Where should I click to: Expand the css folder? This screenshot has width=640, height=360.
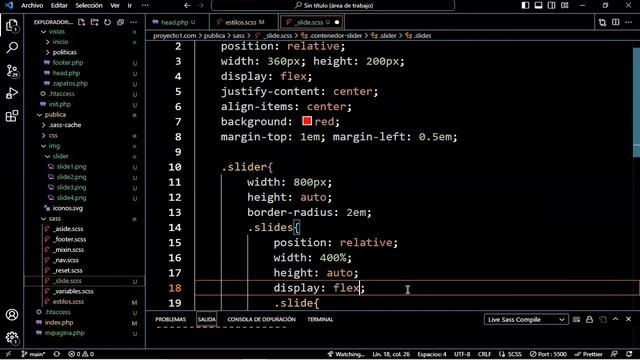tap(53, 136)
